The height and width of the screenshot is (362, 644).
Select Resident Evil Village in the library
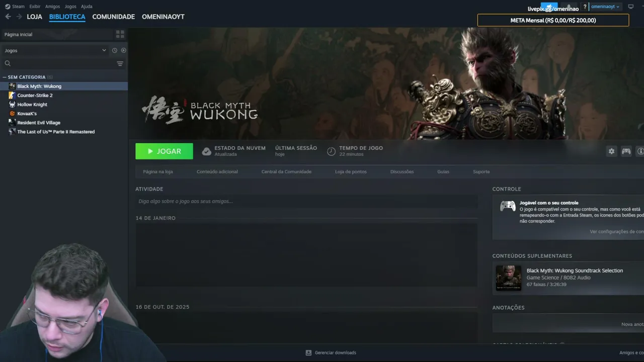[x=64, y=122]
